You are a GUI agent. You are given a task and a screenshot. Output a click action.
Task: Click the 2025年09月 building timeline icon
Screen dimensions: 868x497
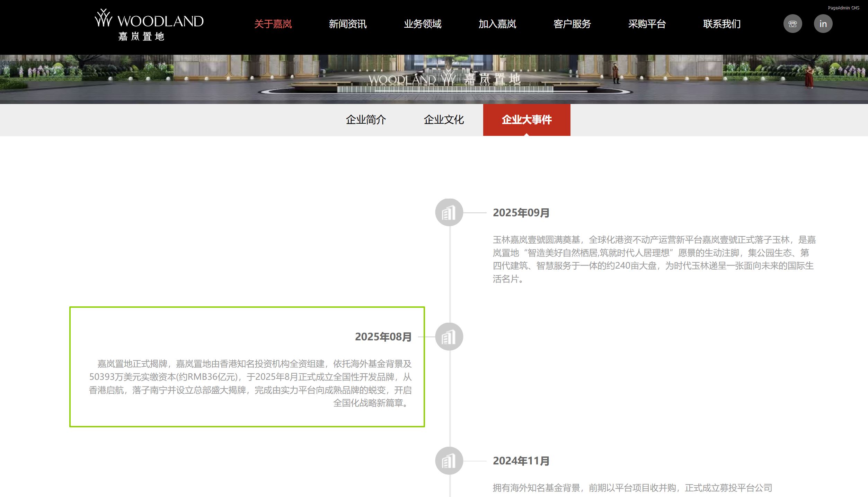pos(449,212)
